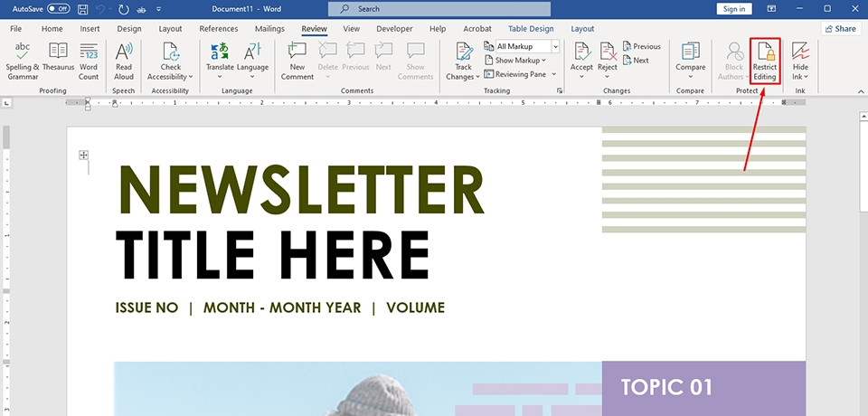
Task: Open the Thesaurus
Action: click(x=58, y=56)
